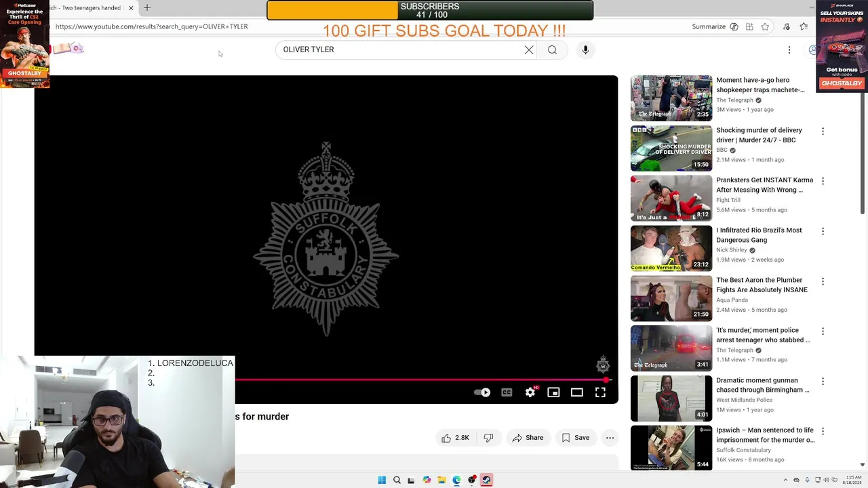The width and height of the screenshot is (868, 488).
Task: Open options for 'Pranksters Get INSTANT Karma' video
Action: pyautogui.click(x=823, y=181)
